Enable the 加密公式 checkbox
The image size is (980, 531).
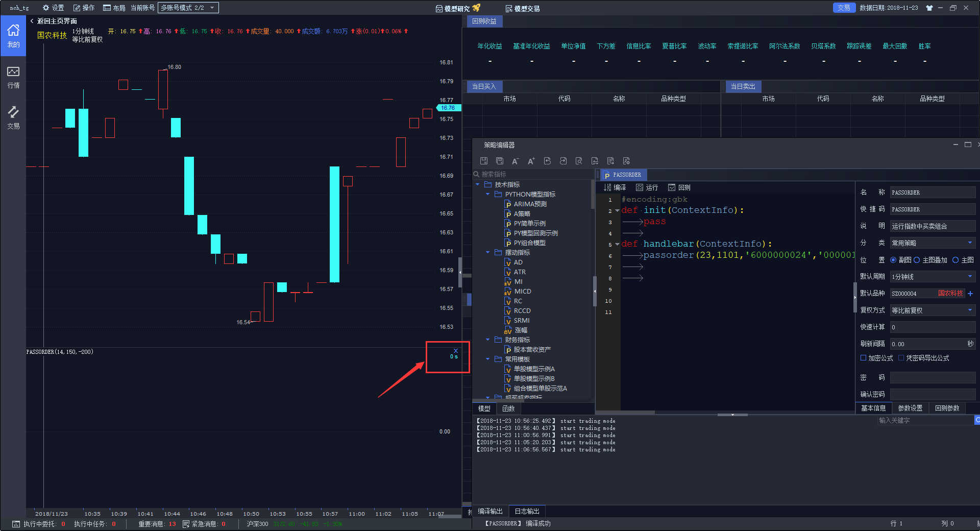[864, 358]
